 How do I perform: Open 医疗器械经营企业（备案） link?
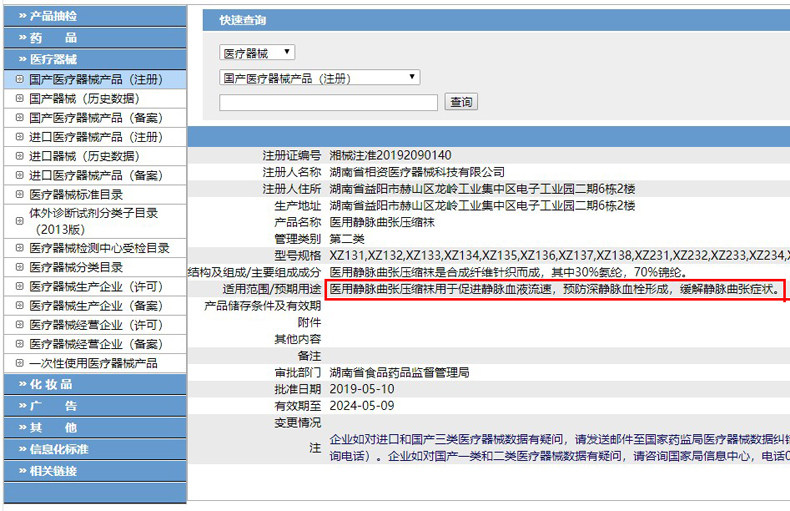coord(96,343)
